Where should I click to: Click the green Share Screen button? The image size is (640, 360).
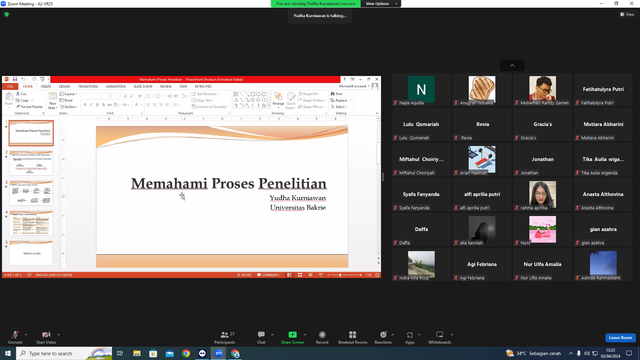pyautogui.click(x=292, y=337)
